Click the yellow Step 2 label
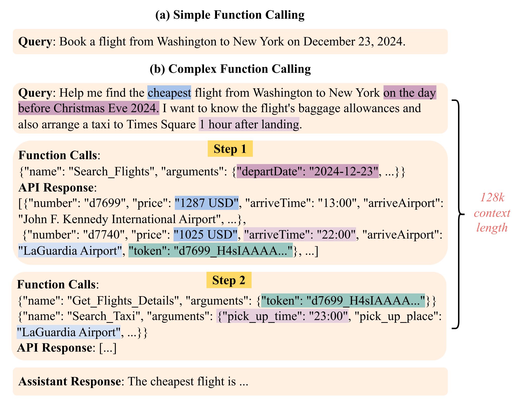 (x=229, y=280)
